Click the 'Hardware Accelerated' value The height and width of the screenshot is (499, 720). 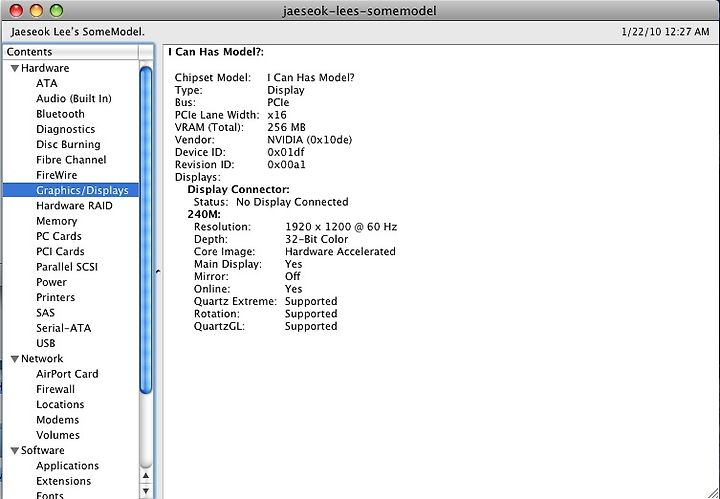coord(340,252)
